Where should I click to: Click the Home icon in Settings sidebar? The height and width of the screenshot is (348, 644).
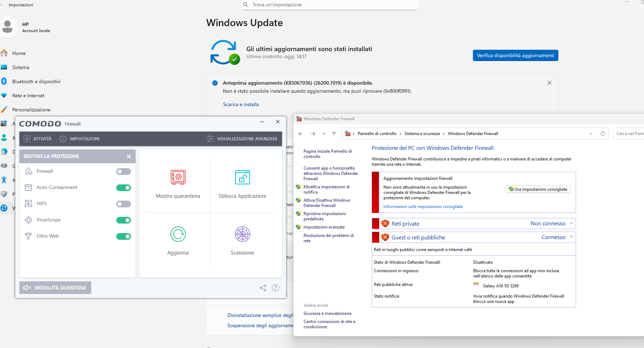coord(4,53)
